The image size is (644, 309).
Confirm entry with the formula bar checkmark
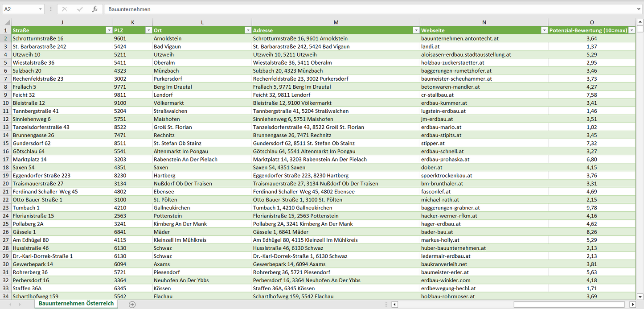click(x=80, y=9)
